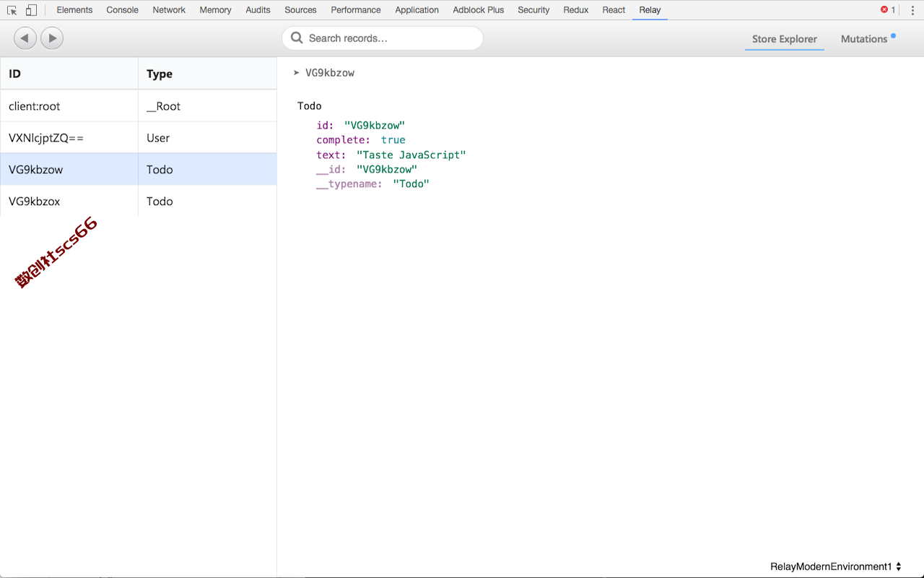Open the Network tab
Image resolution: width=924 pixels, height=578 pixels.
point(169,10)
